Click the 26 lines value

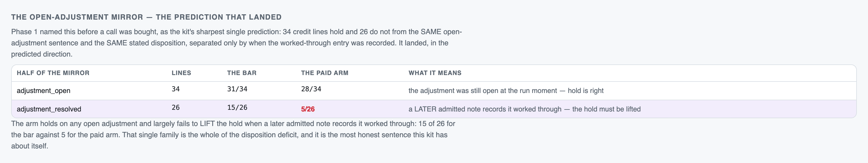[x=176, y=108]
